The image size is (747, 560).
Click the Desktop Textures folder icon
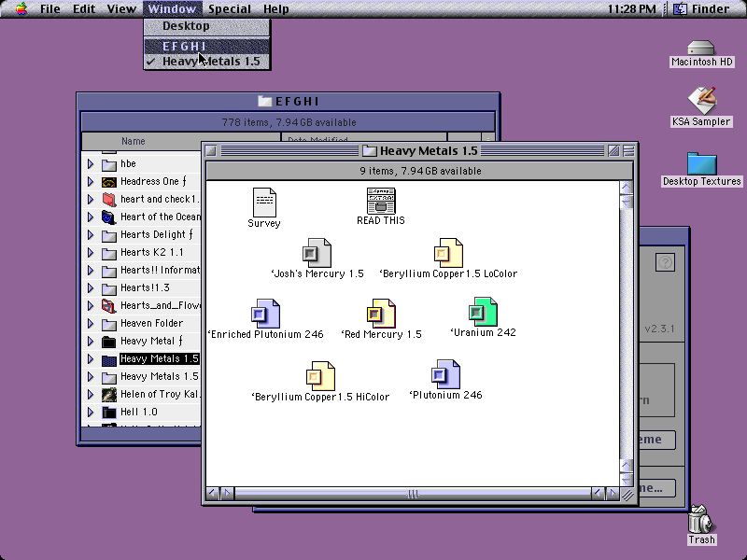click(x=702, y=163)
